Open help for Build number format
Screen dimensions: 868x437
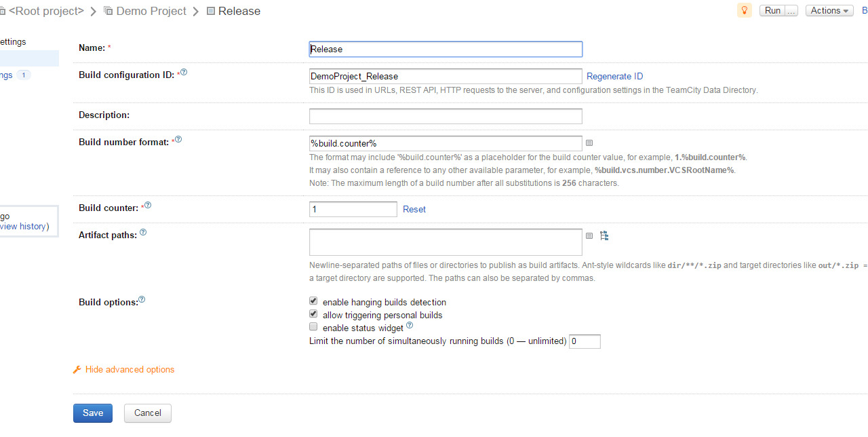pyautogui.click(x=178, y=140)
